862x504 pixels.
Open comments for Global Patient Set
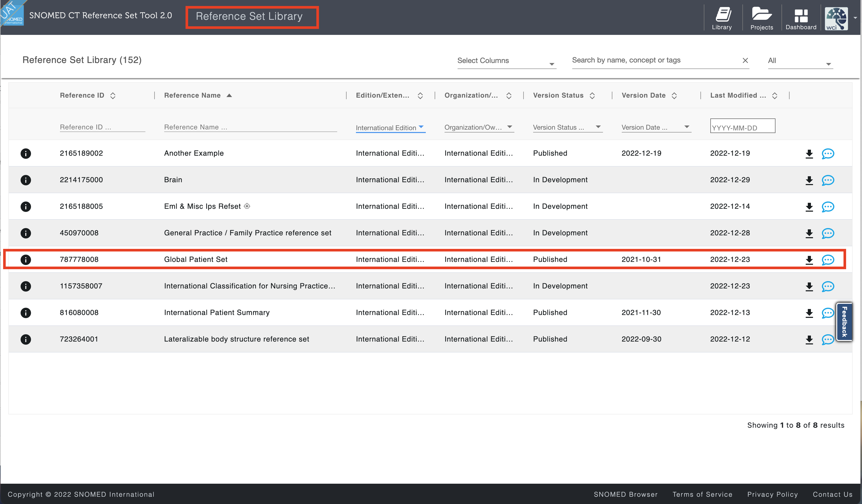coord(828,260)
